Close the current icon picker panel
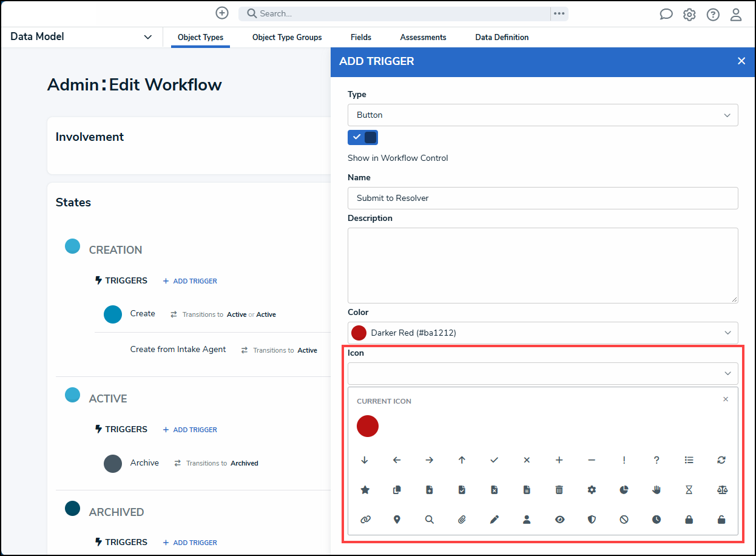The image size is (756, 556). pos(726,399)
